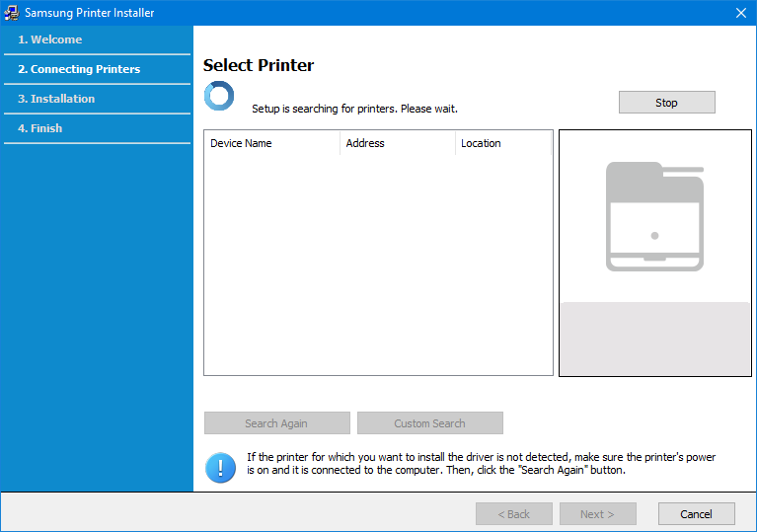Click the Samsung Printer Installer title bar icon
Image resolution: width=757 pixels, height=532 pixels.
point(12,13)
